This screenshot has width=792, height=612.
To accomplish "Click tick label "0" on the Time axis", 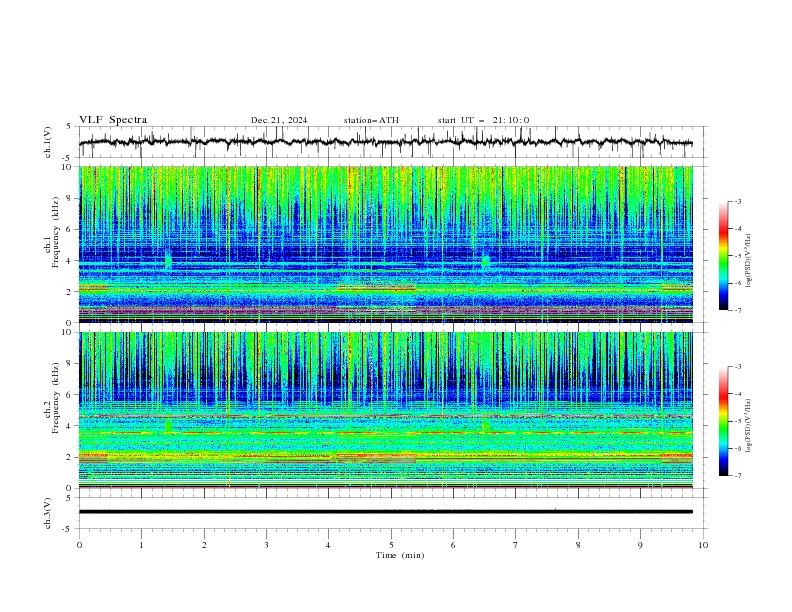I will click(x=79, y=545).
